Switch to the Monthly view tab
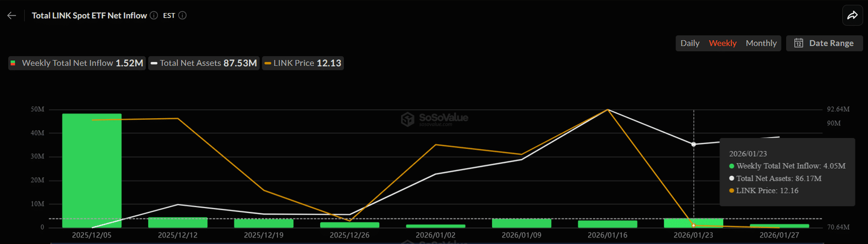The image size is (868, 244). click(761, 43)
